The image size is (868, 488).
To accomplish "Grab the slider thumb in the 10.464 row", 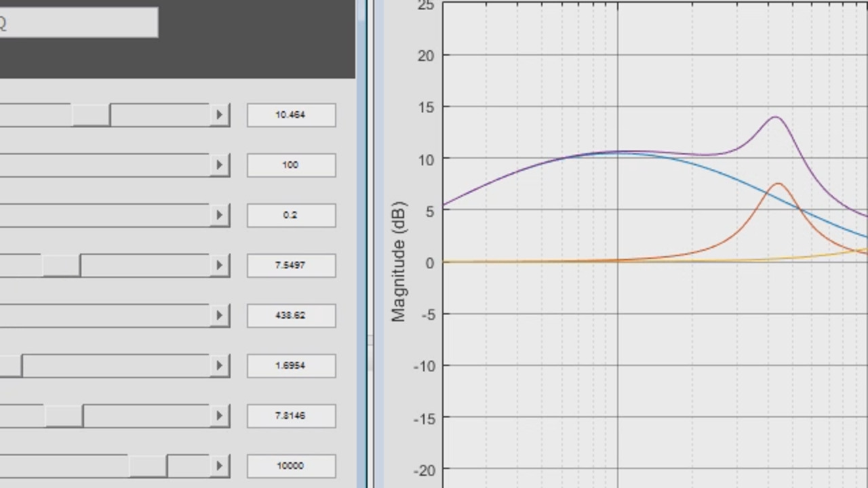I will pyautogui.click(x=91, y=115).
